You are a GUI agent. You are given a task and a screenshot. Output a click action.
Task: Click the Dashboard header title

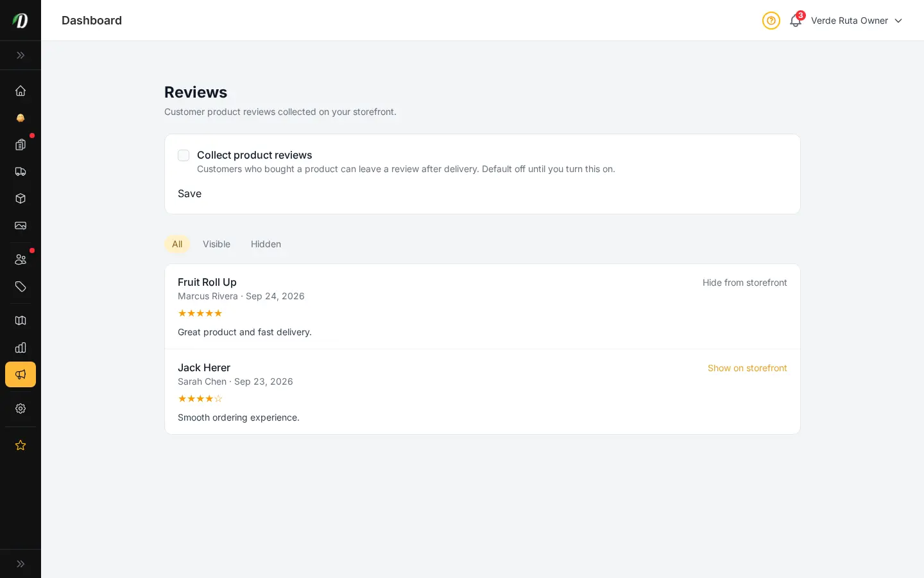[x=92, y=21]
